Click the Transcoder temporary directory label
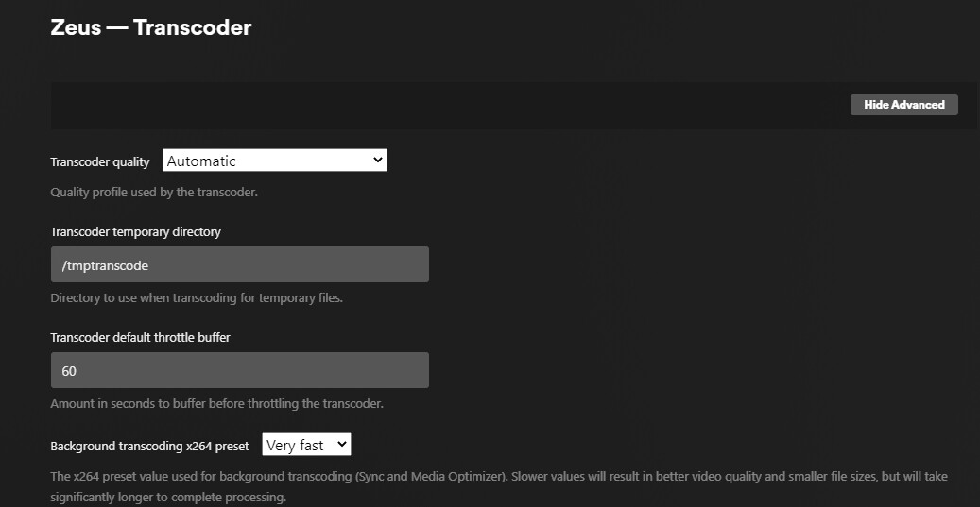 [x=135, y=231]
